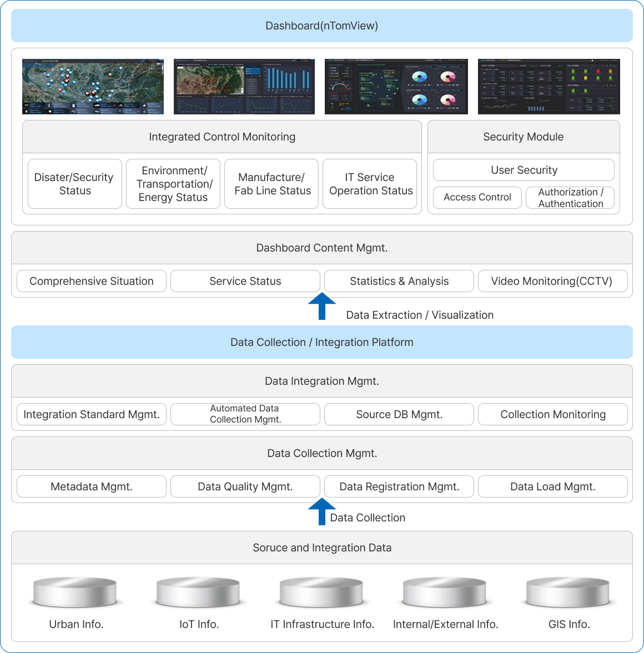Image resolution: width=644 pixels, height=653 pixels.
Task: Click Authorization / Authentication box
Action: 570,198
